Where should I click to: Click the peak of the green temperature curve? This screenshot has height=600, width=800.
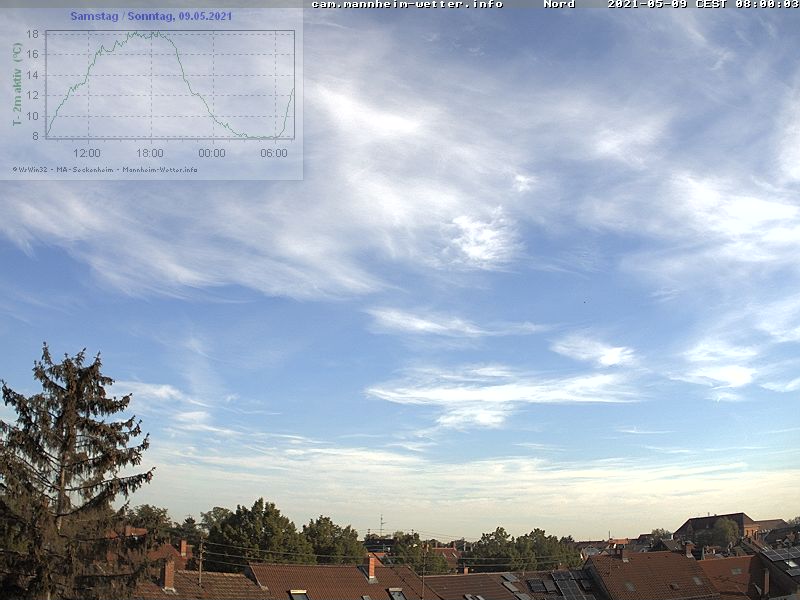150,33
